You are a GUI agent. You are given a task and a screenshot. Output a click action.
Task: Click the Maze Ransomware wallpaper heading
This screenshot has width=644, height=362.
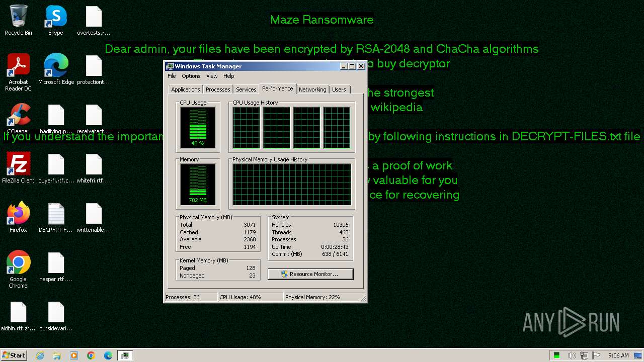322,20
